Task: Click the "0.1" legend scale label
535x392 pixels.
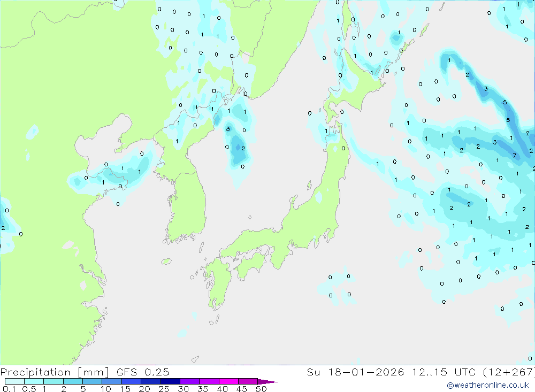Action: [x=9, y=389]
